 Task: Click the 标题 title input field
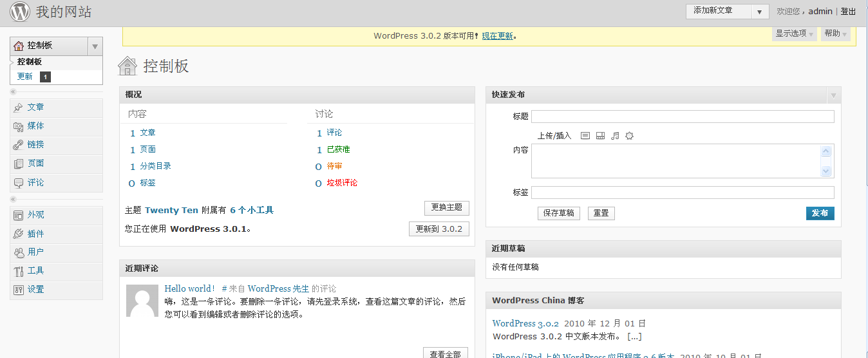[x=683, y=117]
